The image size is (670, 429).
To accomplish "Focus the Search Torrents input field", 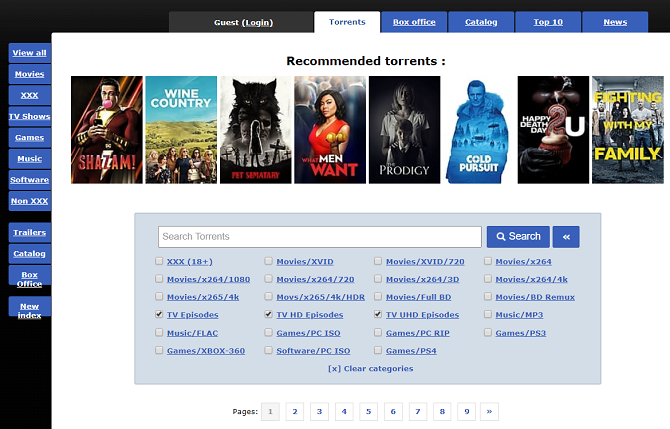I will [x=320, y=237].
